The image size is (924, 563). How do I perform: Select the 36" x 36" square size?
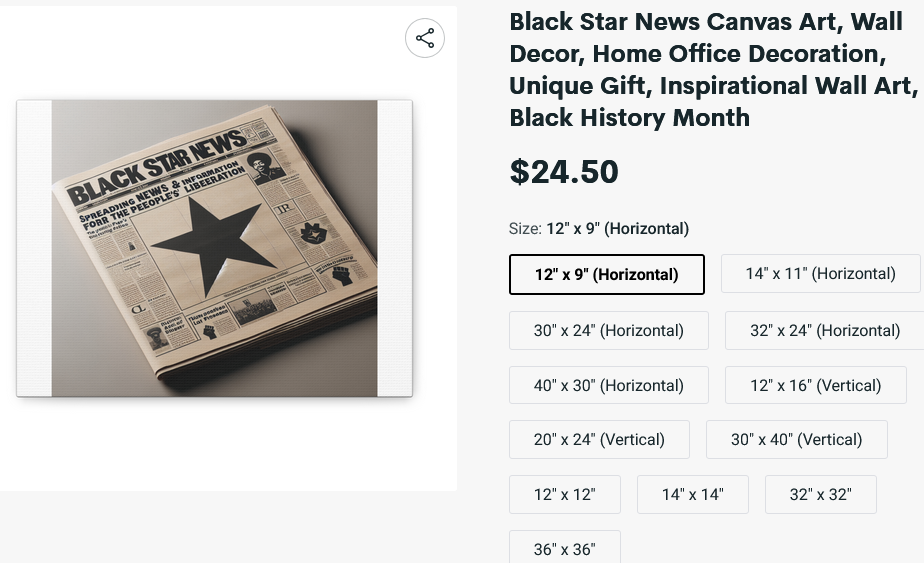click(565, 549)
